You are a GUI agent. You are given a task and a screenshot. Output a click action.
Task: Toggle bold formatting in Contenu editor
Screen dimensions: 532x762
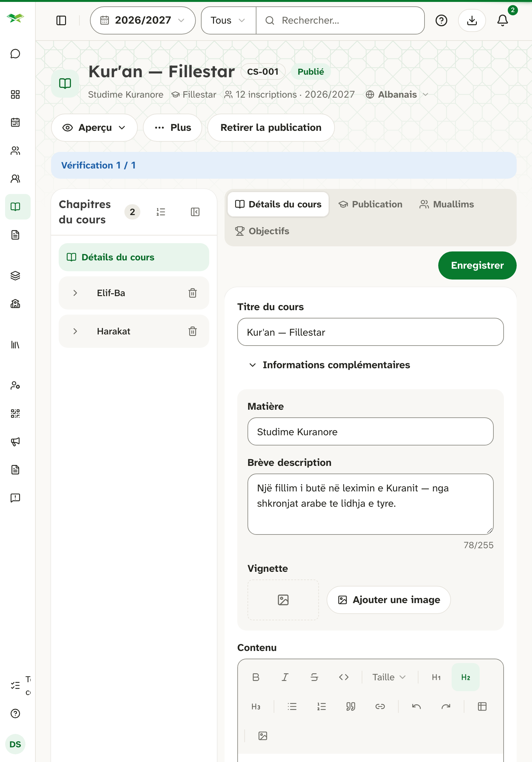[256, 677]
